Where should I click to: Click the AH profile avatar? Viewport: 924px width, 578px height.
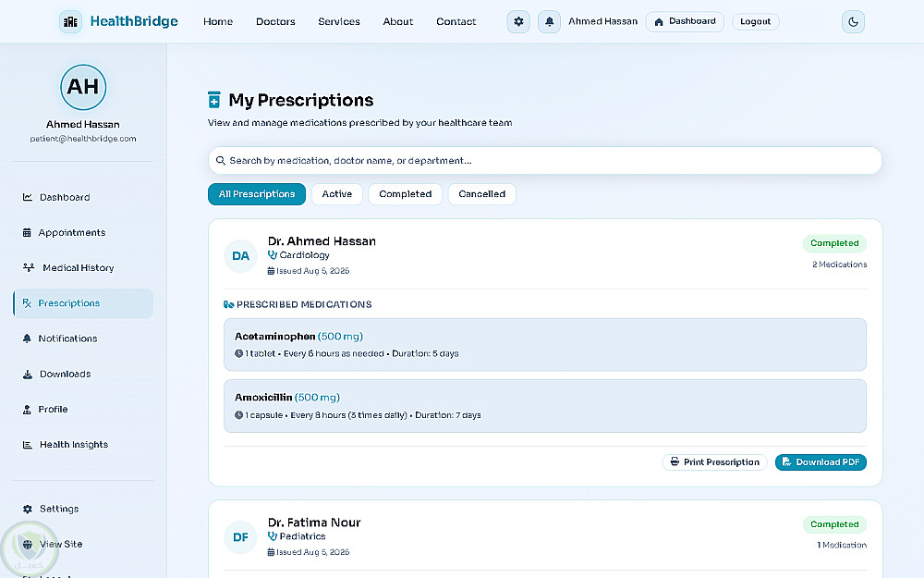pyautogui.click(x=83, y=87)
